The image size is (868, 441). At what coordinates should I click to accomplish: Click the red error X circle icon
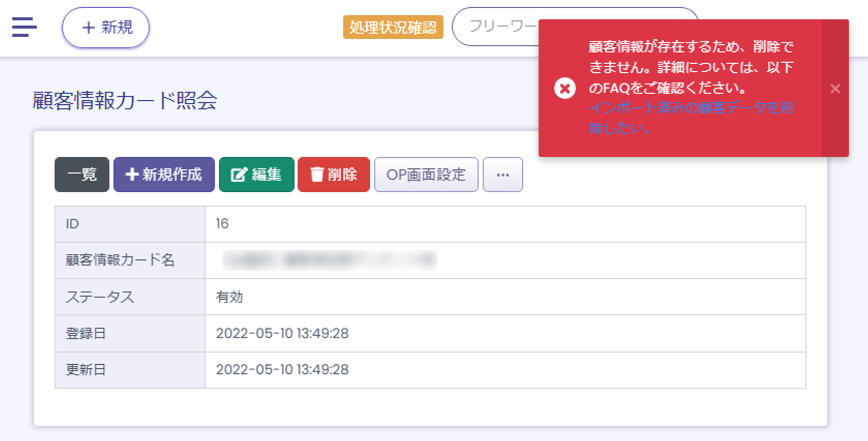[x=565, y=88]
